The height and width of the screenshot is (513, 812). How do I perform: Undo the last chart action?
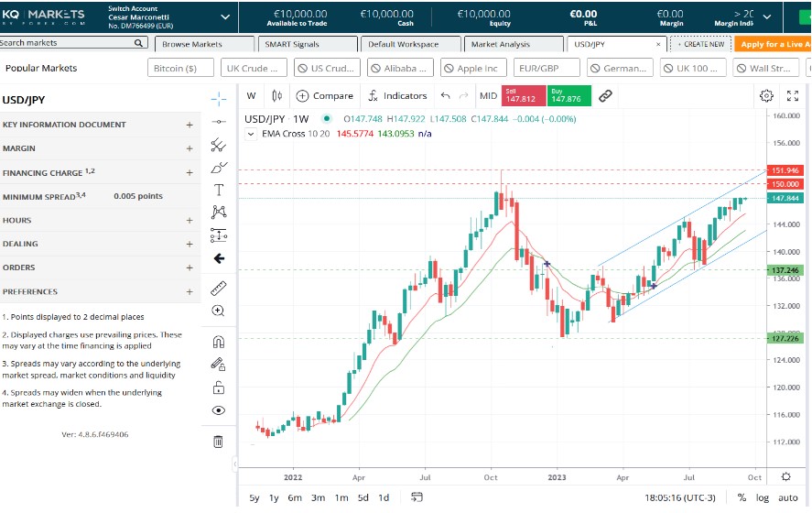(445, 96)
